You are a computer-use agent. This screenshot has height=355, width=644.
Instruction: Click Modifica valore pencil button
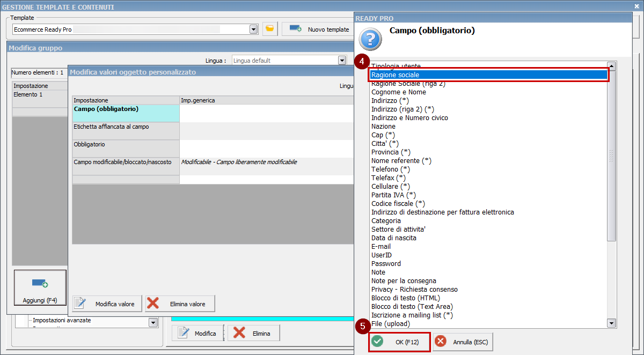107,304
